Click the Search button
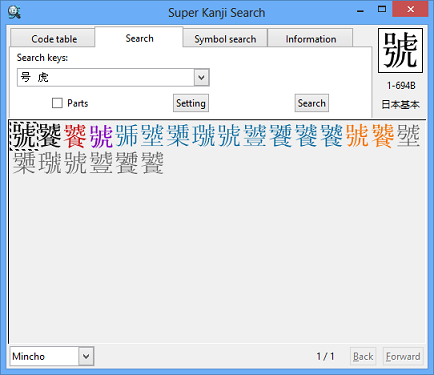The image size is (434, 375). [x=312, y=103]
